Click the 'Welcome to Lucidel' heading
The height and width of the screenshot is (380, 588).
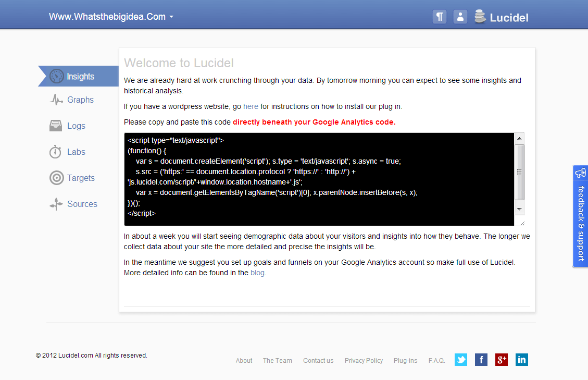(x=179, y=63)
